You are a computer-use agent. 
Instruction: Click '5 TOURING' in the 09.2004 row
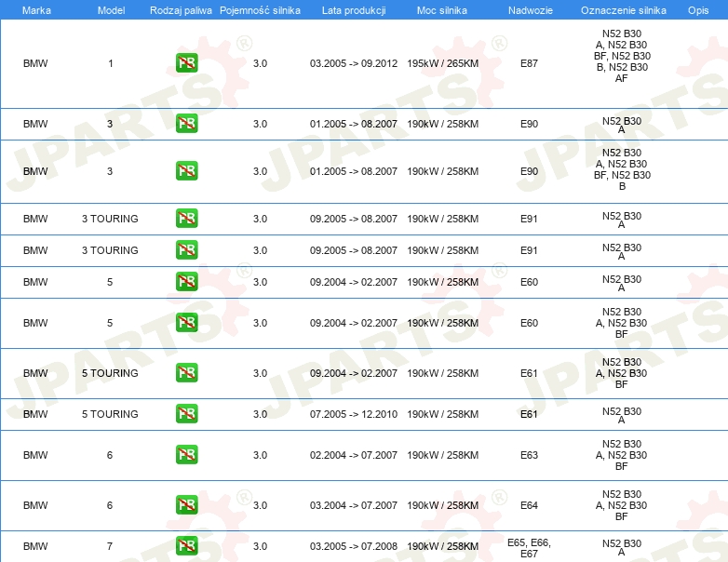[x=110, y=373]
